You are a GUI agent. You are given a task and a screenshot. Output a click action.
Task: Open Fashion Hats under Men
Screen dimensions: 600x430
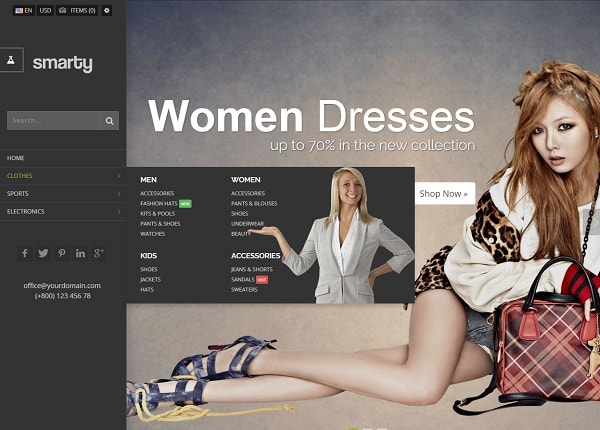click(x=159, y=203)
